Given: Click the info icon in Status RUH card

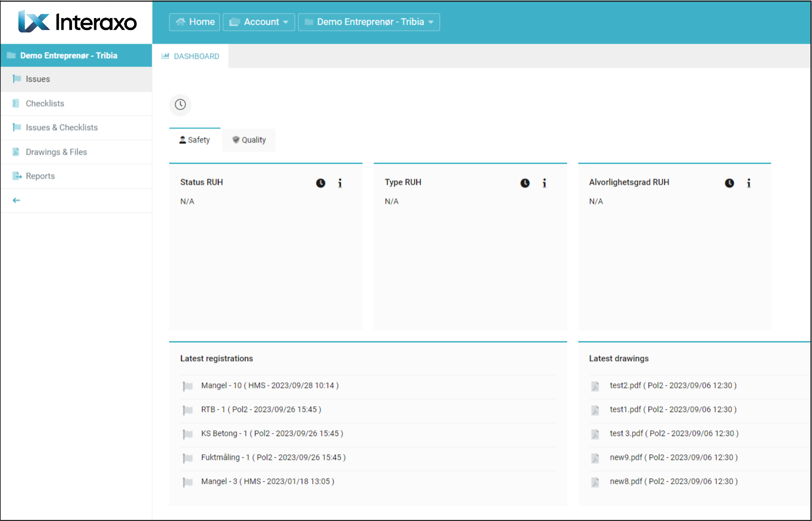Looking at the screenshot, I should 340,183.
